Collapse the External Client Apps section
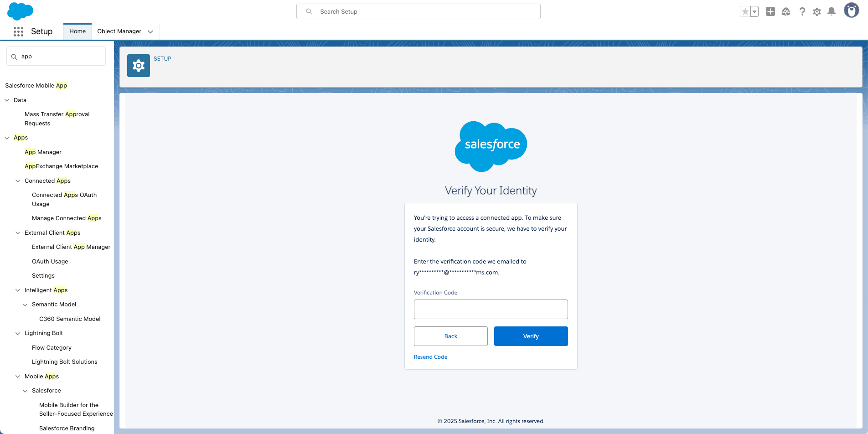The width and height of the screenshot is (868, 434). [x=18, y=233]
